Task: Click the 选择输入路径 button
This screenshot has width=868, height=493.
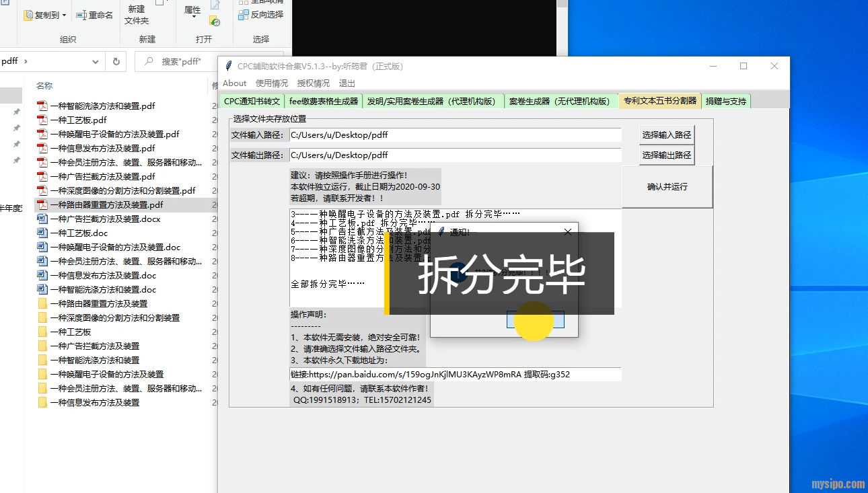Action: click(x=666, y=135)
